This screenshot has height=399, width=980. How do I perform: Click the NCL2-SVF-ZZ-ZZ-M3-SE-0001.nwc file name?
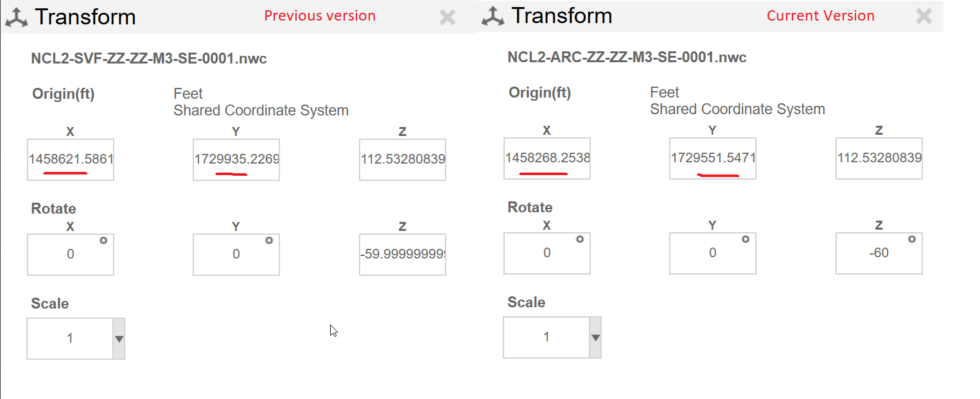(x=150, y=58)
